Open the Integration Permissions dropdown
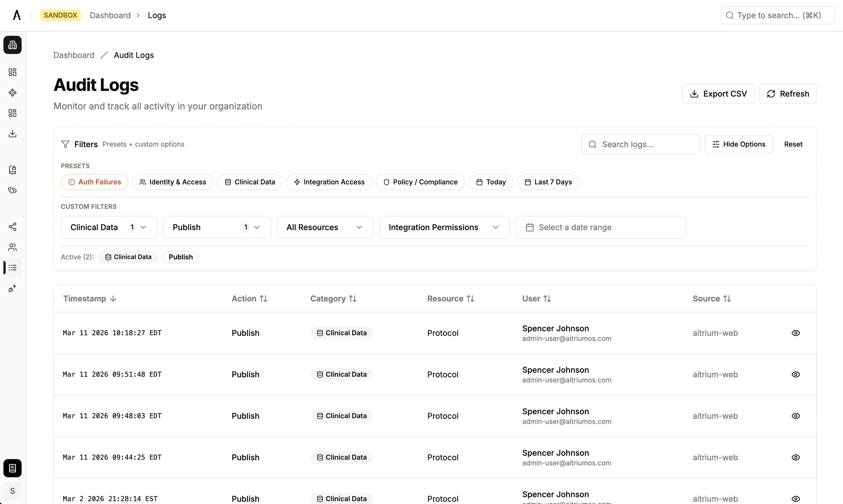The height and width of the screenshot is (504, 843). point(444,227)
